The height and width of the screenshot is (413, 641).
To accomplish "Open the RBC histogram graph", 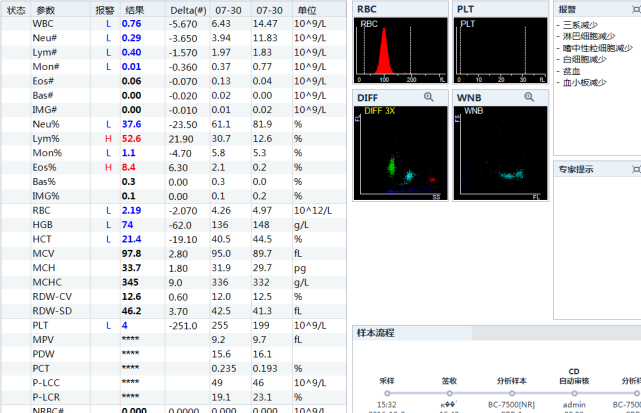I will (x=400, y=51).
